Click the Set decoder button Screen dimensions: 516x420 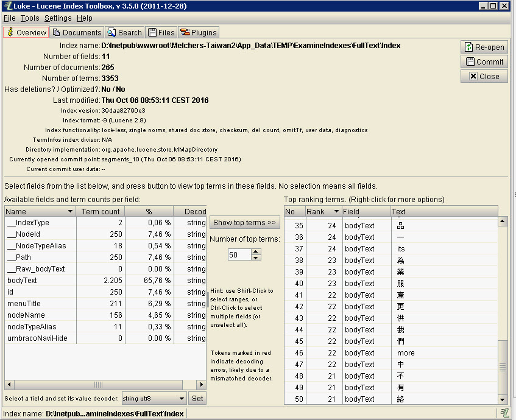click(197, 399)
